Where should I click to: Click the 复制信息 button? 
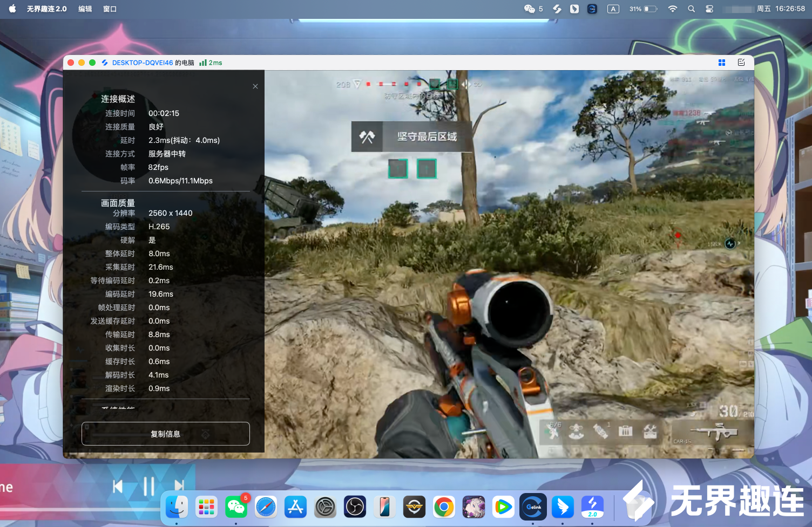click(x=166, y=434)
